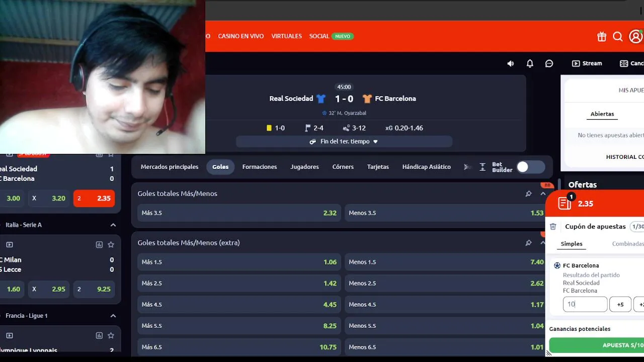Place bet with green APUESTA button
Image resolution: width=644 pixels, height=362 pixels.
597,345
